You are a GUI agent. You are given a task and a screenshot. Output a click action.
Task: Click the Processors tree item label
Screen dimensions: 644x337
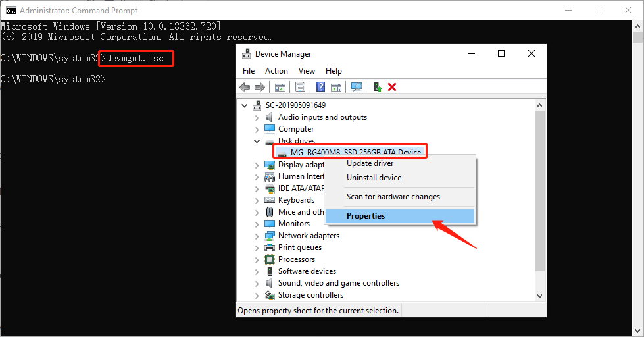tap(297, 259)
